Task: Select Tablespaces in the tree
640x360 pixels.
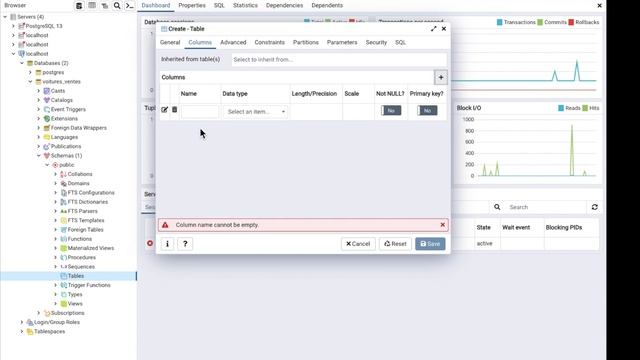Action: coord(49,331)
